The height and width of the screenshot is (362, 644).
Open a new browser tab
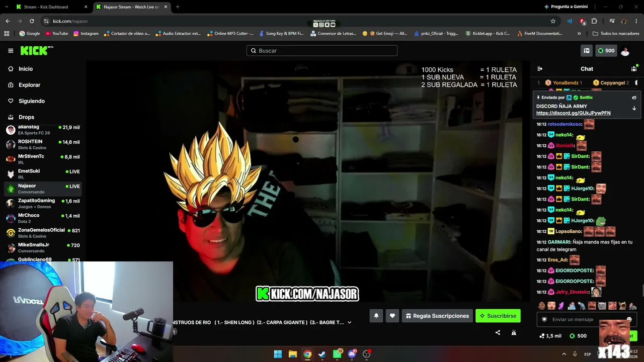178,7
